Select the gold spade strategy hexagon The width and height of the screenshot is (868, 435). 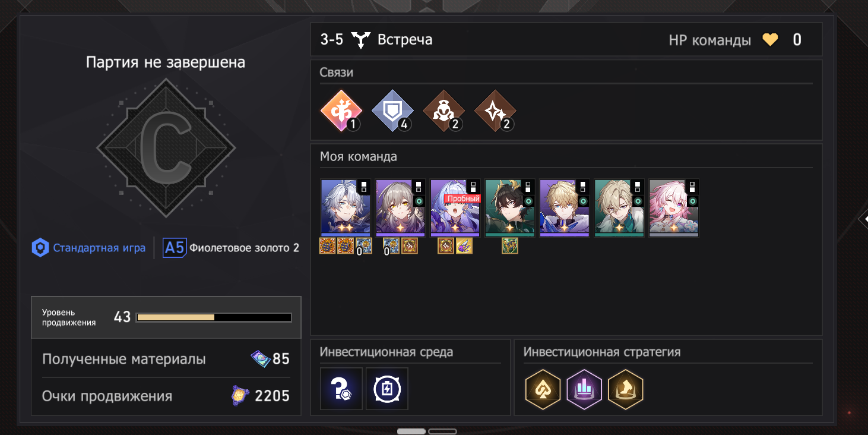[x=543, y=389]
